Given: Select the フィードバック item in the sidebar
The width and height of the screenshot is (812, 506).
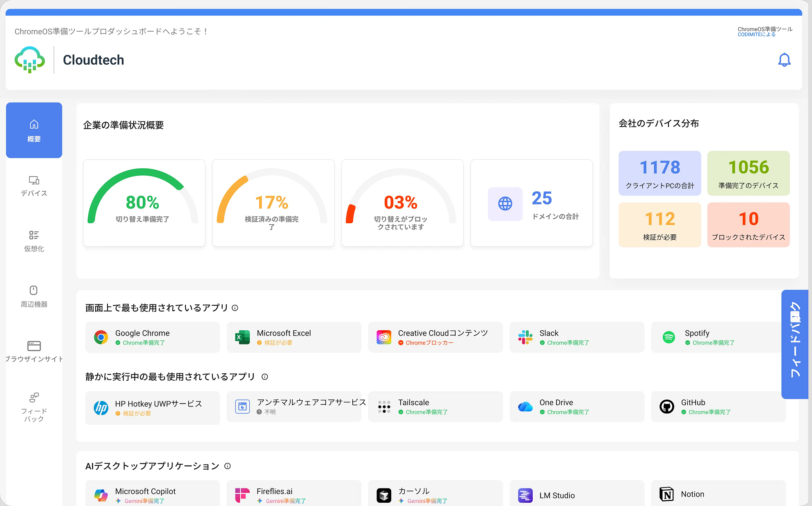Looking at the screenshot, I should pyautogui.click(x=34, y=408).
